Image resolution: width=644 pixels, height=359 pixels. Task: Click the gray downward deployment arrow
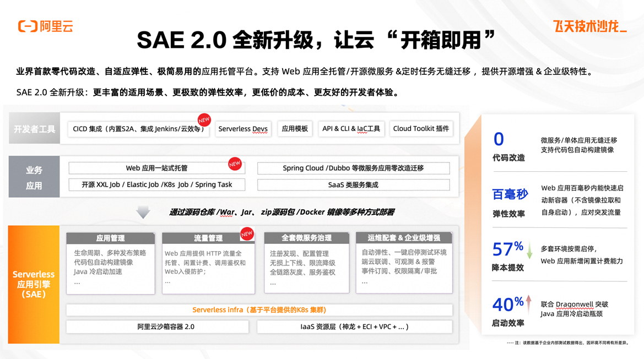pos(143,211)
